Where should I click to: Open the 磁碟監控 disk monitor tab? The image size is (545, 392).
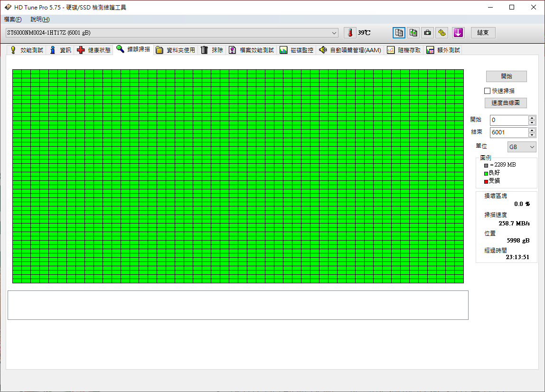tap(297, 50)
